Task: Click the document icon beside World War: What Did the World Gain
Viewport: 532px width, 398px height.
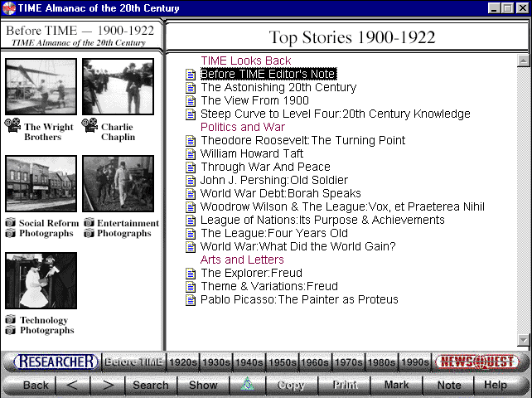Action: pyautogui.click(x=191, y=246)
